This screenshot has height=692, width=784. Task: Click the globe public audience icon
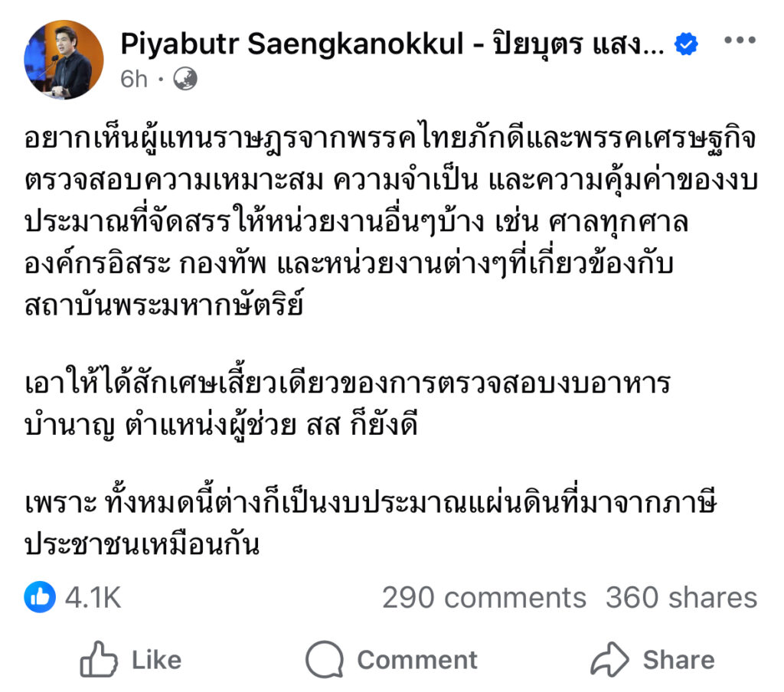pyautogui.click(x=185, y=78)
